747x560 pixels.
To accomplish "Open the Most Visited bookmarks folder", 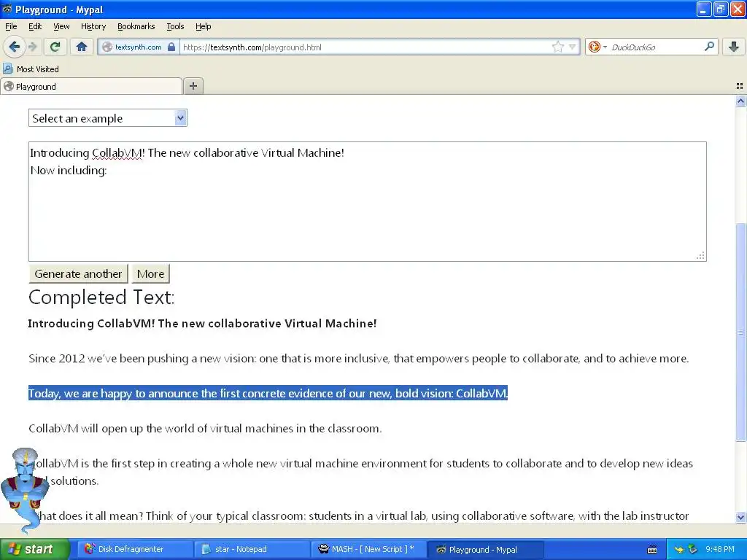I will tap(31, 69).
